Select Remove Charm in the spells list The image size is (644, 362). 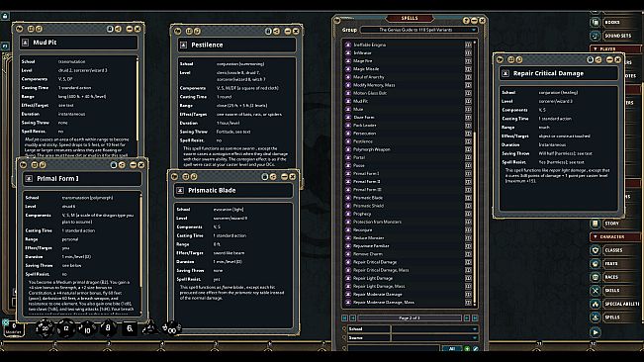point(368,254)
